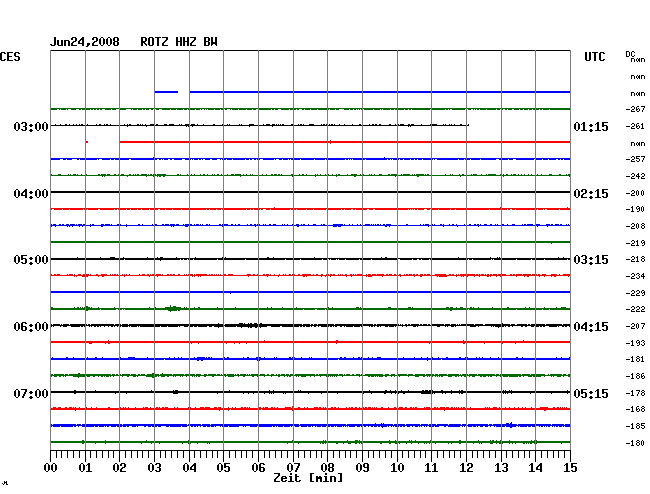Select the 04:15 UTC time label
Viewport: 650px width, 494px height.
[591, 327]
